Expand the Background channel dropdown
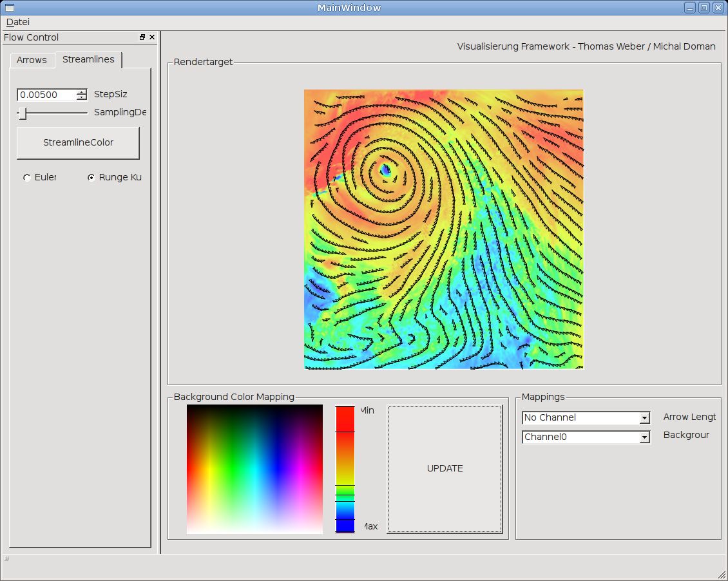 (x=644, y=437)
